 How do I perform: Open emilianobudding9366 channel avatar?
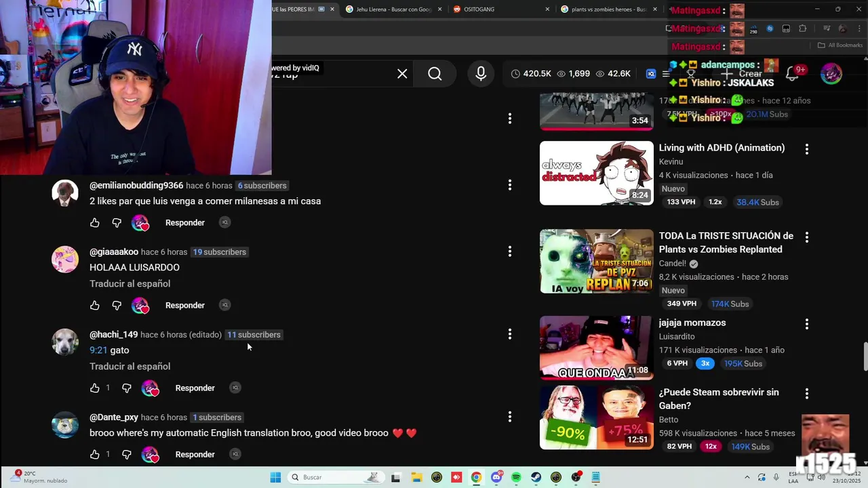65,193
